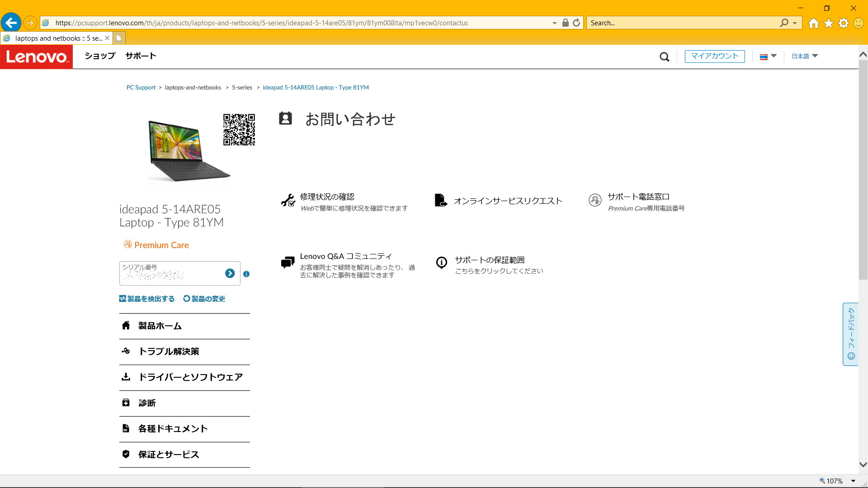Image resolution: width=868 pixels, height=488 pixels.
Task: Click the PC Support breadcrumb link
Action: (x=141, y=87)
